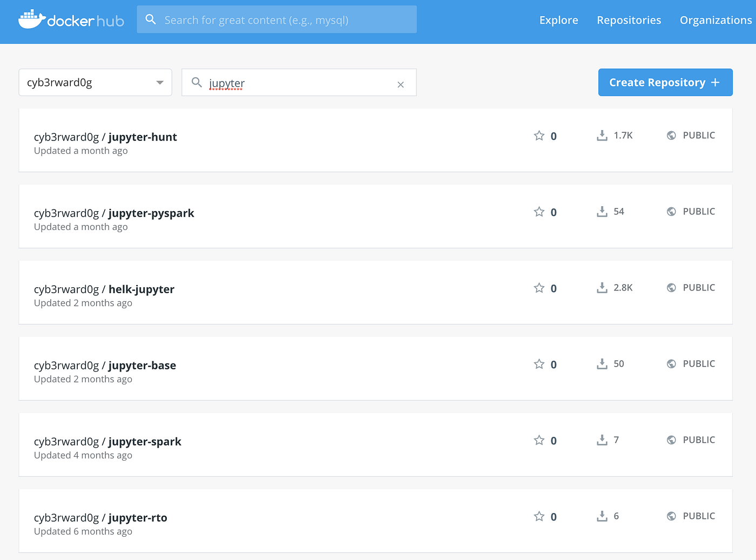756x560 pixels.
Task: Click download icon for helk-jupyter
Action: [x=602, y=288]
